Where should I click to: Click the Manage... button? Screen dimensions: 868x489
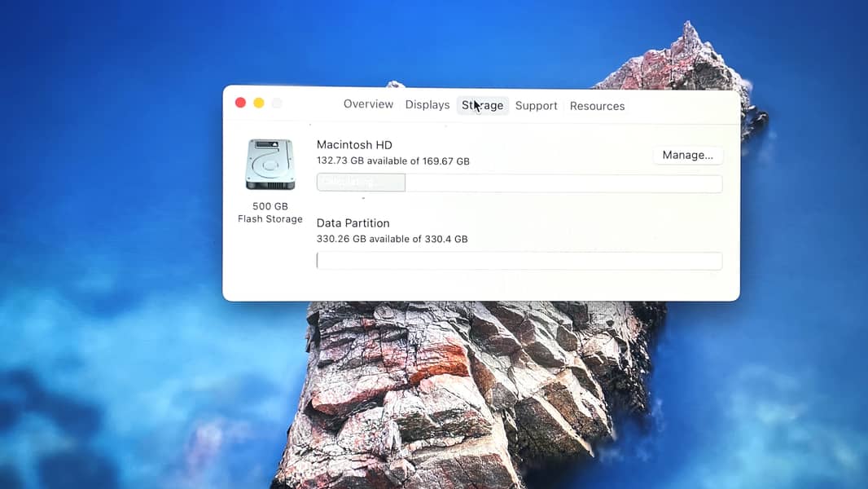tap(687, 155)
